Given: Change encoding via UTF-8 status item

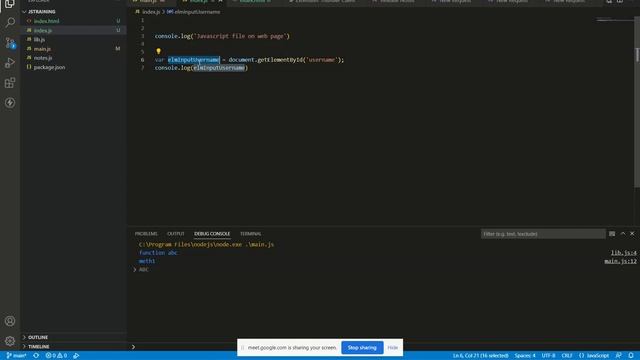Looking at the screenshot, I should pos(548,356).
